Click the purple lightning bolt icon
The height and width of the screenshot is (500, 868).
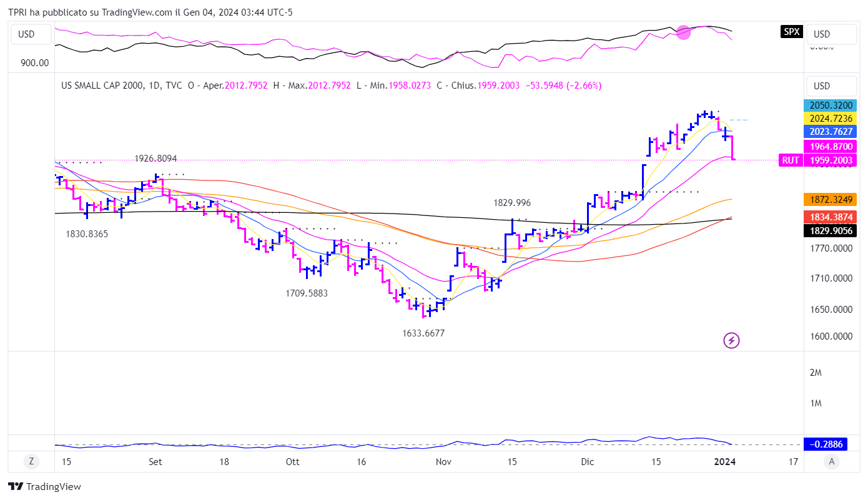[731, 340]
